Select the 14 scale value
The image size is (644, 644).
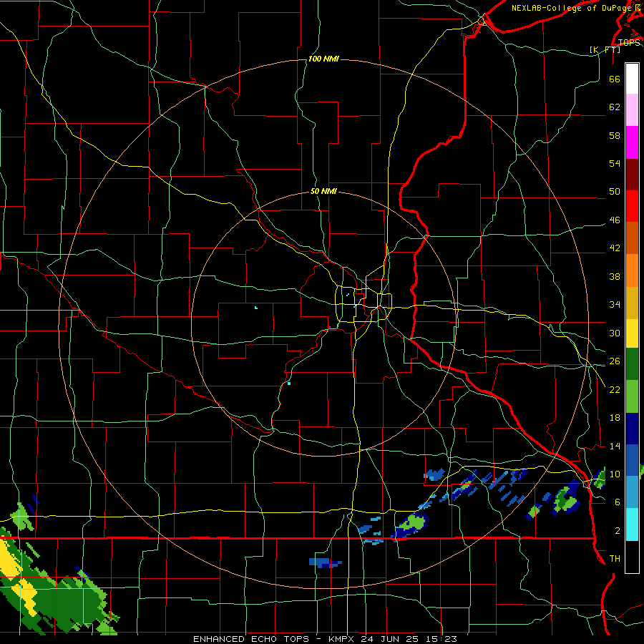tap(615, 446)
